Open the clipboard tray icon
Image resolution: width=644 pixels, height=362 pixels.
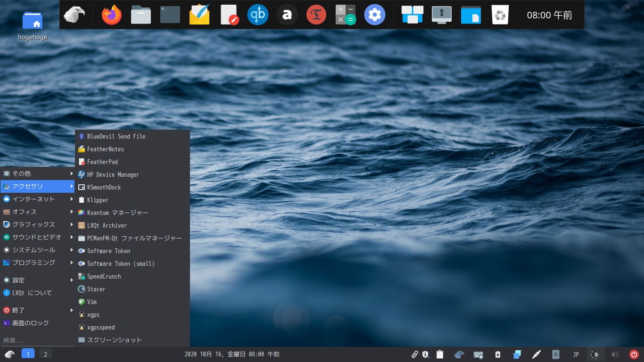tap(440, 354)
